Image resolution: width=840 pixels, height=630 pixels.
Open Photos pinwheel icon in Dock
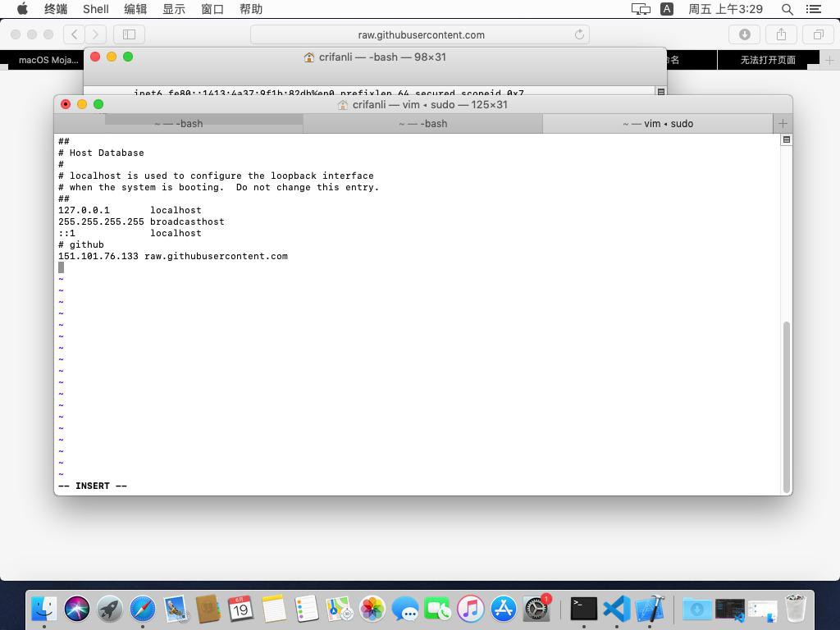372,609
